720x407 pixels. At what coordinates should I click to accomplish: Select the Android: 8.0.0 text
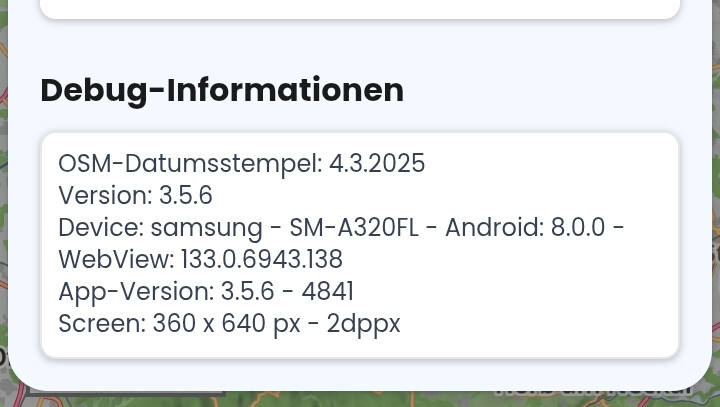[525, 227]
